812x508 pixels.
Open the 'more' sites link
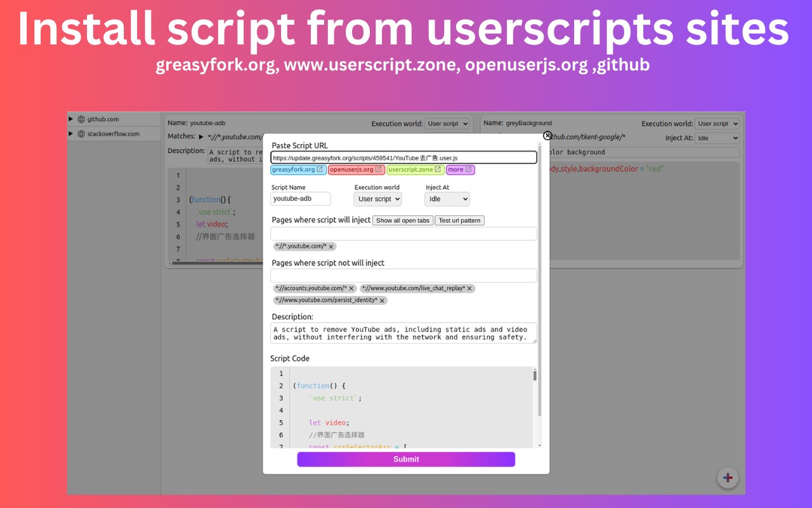461,170
